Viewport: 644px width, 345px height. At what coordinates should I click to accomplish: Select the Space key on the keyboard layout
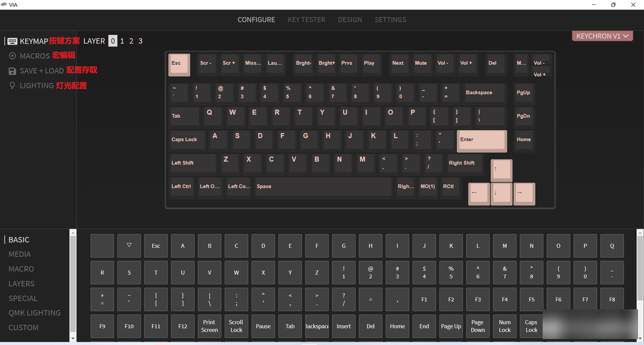323,187
